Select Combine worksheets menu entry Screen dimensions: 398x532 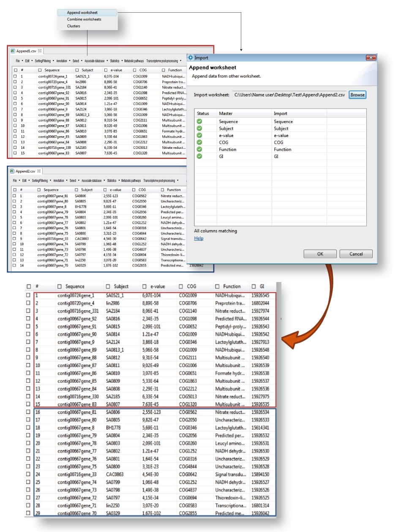(x=84, y=19)
